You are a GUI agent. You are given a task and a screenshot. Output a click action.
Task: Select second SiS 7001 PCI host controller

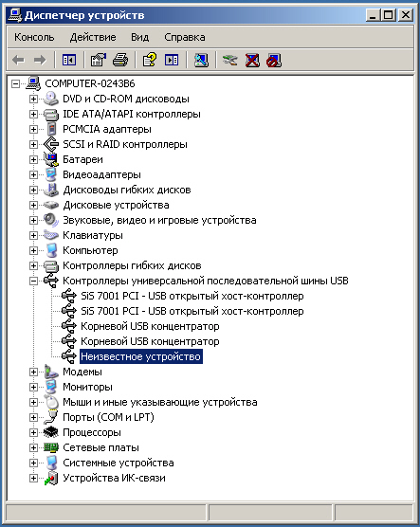[192, 311]
